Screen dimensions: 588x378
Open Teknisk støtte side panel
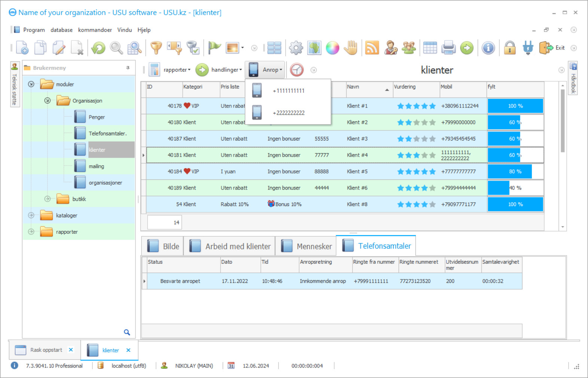point(15,84)
